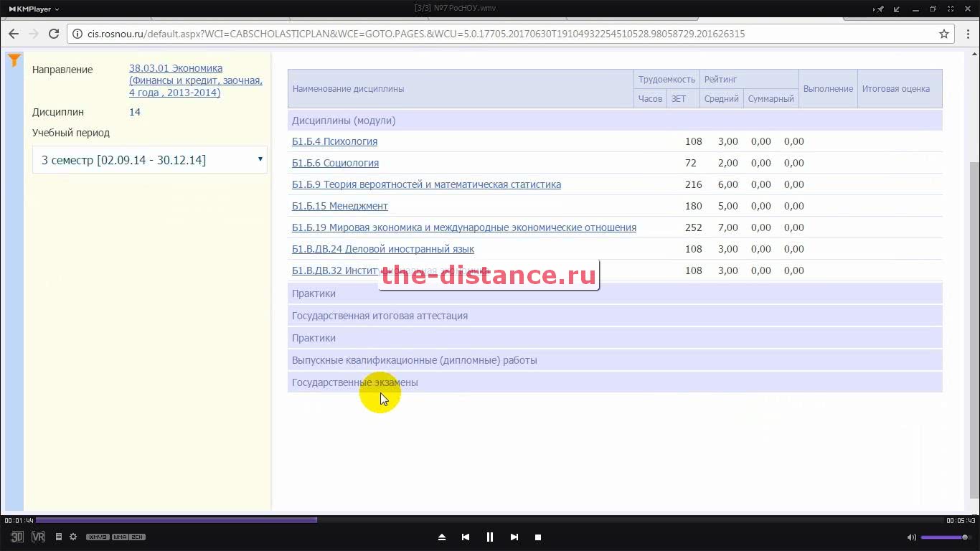The image size is (980, 551).
Task: Adjust the KMPlayer volume slider
Action: tap(945, 537)
